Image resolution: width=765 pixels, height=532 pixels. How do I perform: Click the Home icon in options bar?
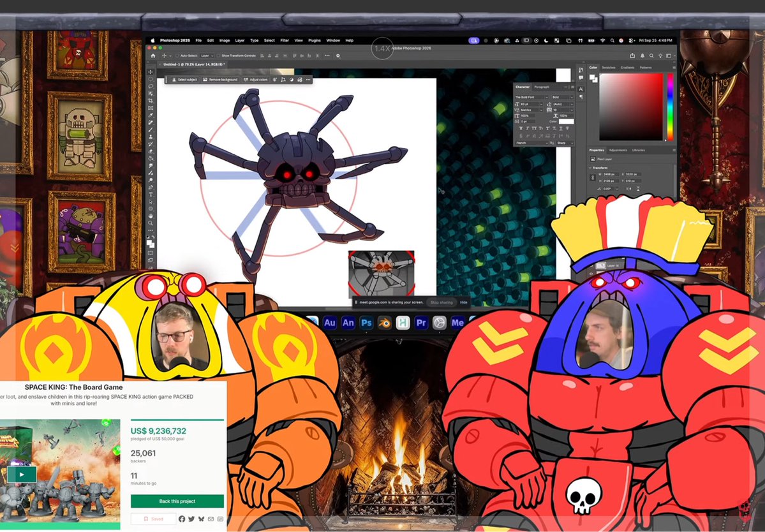point(152,55)
